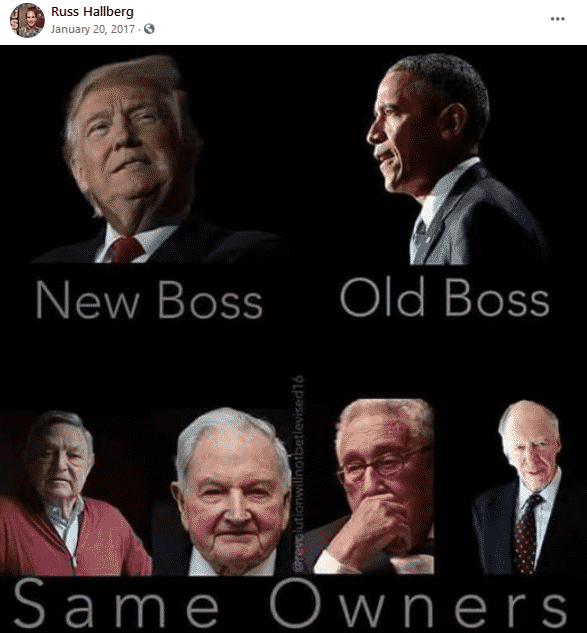Open the January 20, 2017 timestamp link
This screenshot has width=587, height=633.
[x=93, y=29]
